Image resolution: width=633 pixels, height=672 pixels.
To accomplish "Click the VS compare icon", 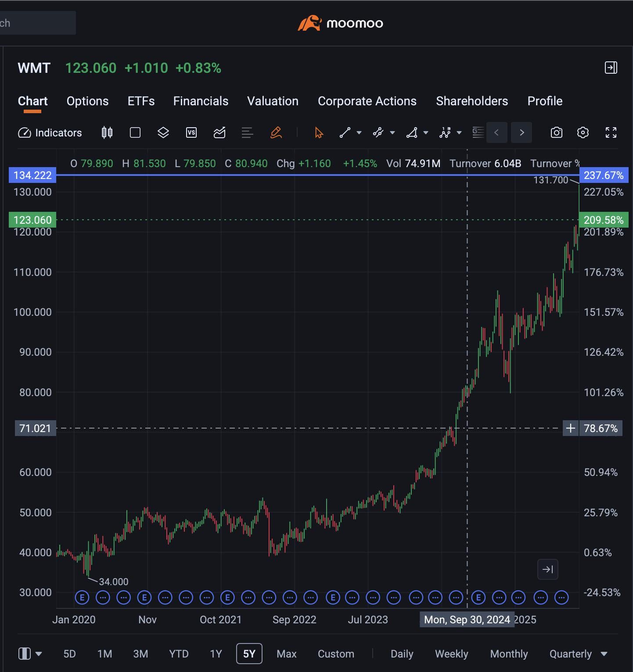I will click(191, 132).
